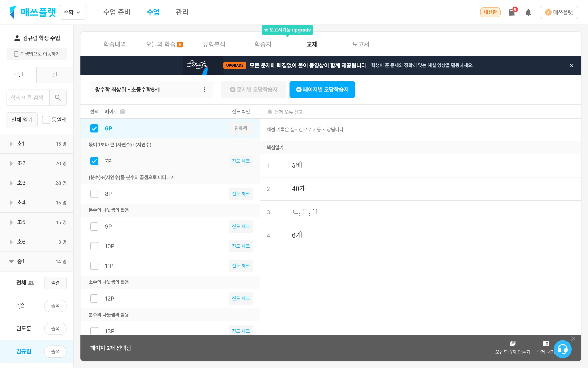Check the 11P page checkbox
Viewport: 588px width, 368px height.
[x=94, y=266]
